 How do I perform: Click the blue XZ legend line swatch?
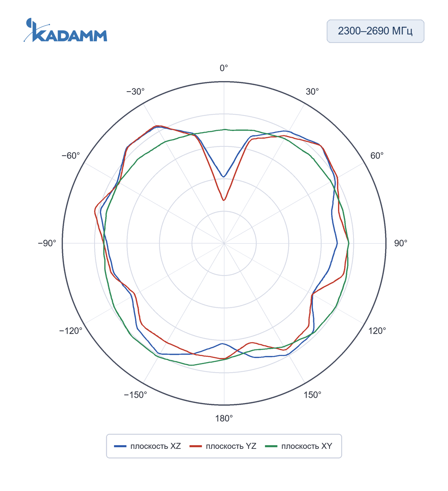(x=120, y=446)
